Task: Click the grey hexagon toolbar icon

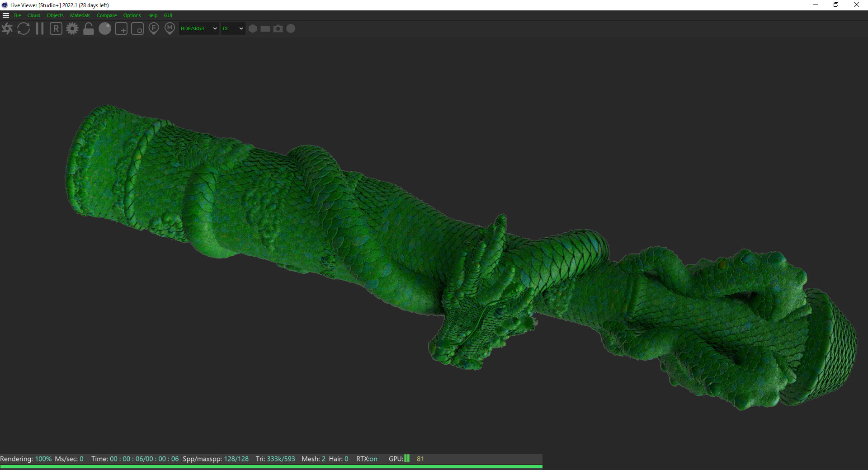Action: click(253, 28)
